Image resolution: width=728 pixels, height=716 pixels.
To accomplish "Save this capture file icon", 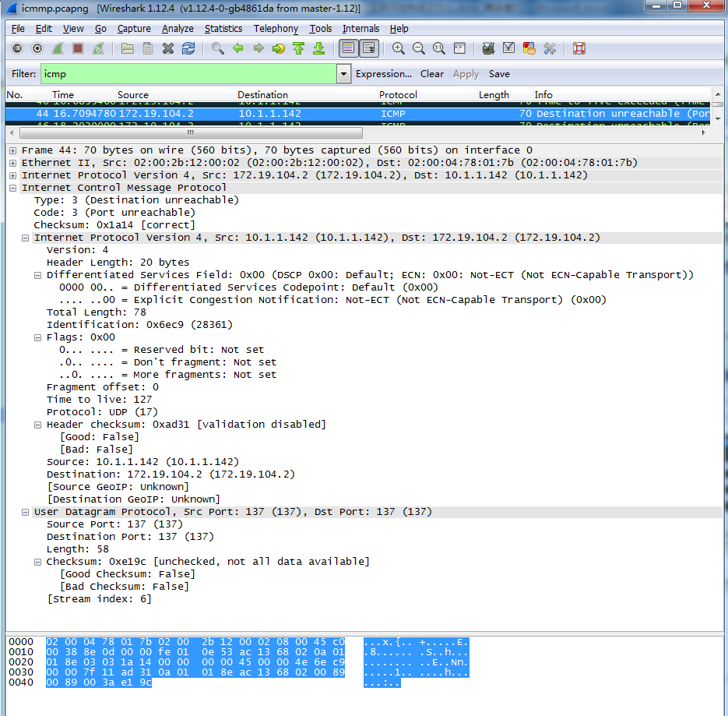I will (x=148, y=48).
